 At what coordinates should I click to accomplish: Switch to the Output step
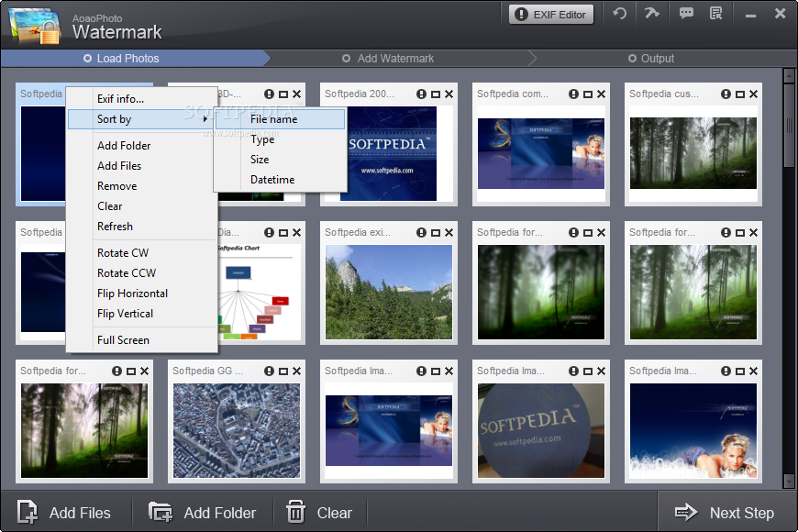click(651, 59)
